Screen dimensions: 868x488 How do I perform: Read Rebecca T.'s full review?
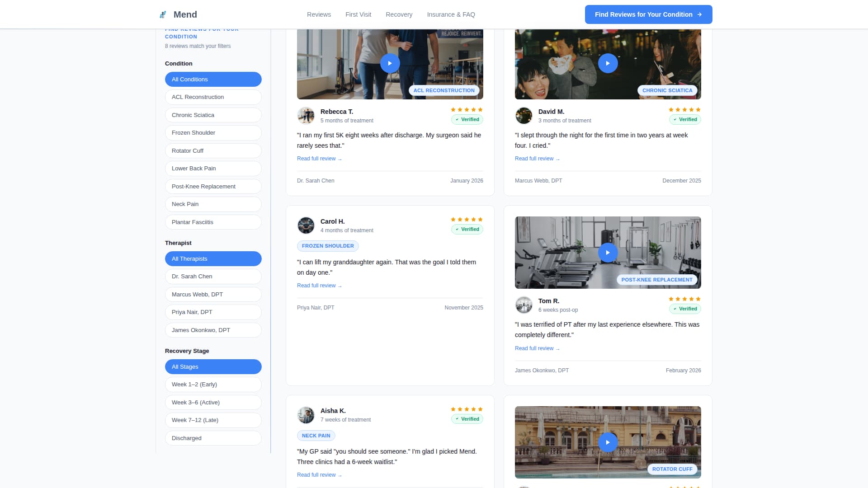pyautogui.click(x=319, y=159)
